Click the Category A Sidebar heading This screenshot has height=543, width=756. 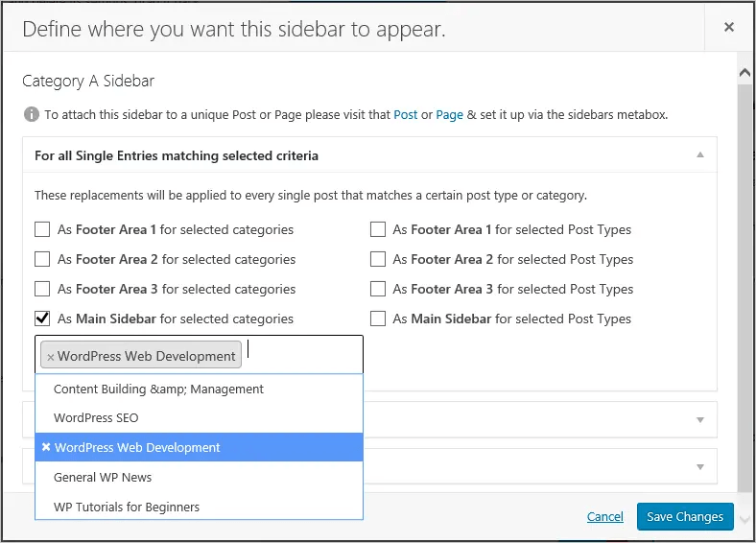(x=88, y=81)
